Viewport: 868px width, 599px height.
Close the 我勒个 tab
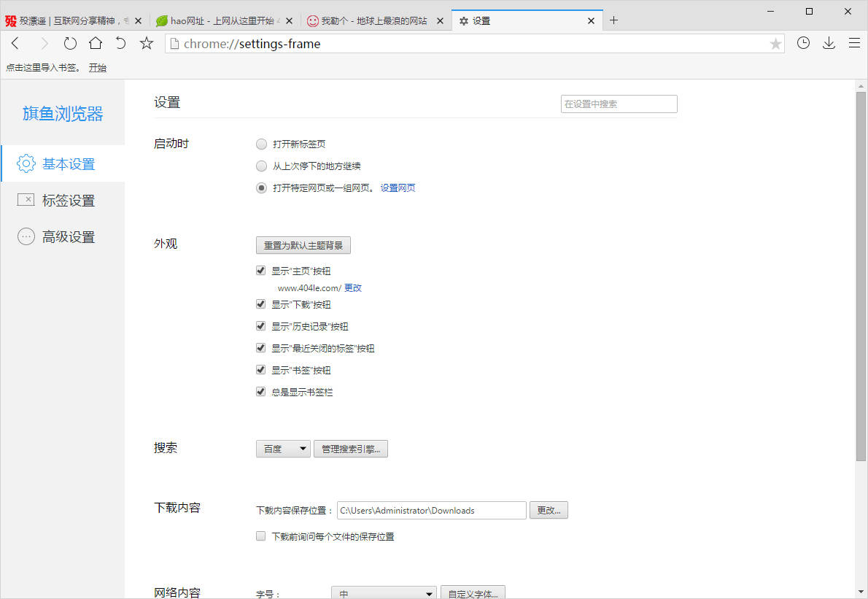(440, 21)
